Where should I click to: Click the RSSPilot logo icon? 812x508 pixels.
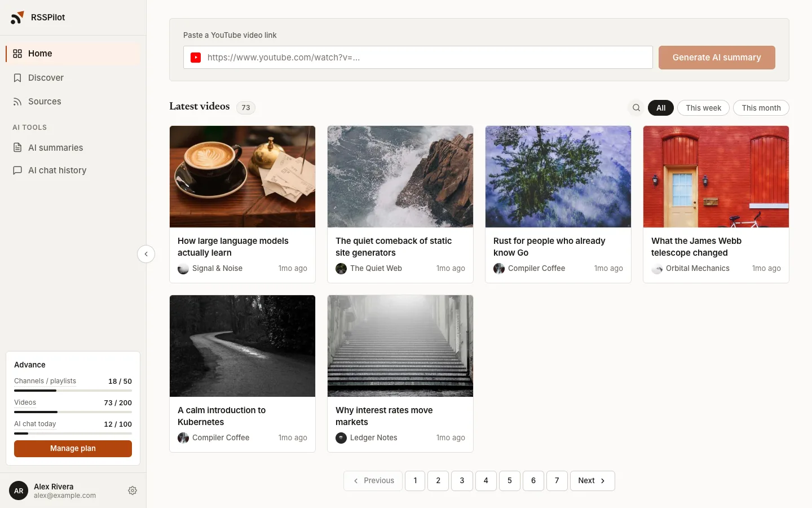pos(17,17)
